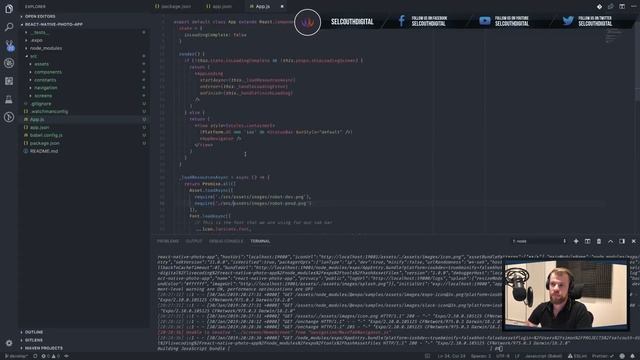
Task: Click the Prettier status bar item
Action: pos(603,356)
